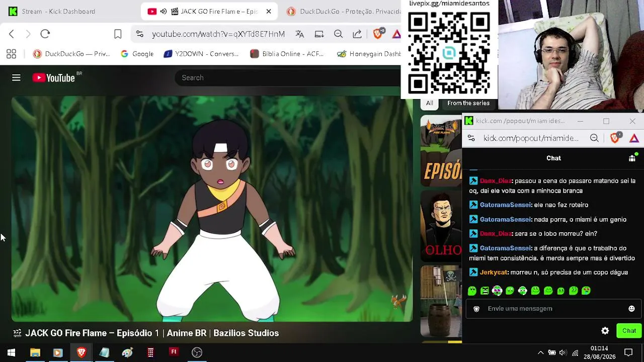Focus the YouTube search box
The width and height of the screenshot is (644, 362).
pos(287,78)
